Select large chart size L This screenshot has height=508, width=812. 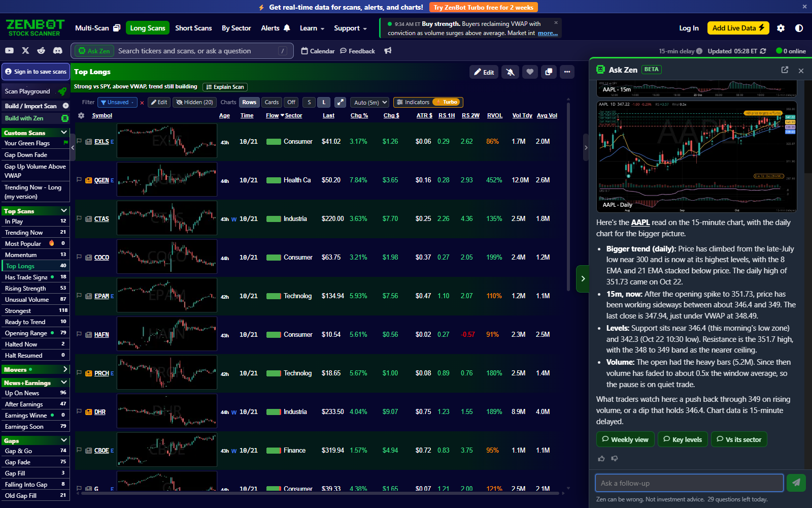[324, 102]
